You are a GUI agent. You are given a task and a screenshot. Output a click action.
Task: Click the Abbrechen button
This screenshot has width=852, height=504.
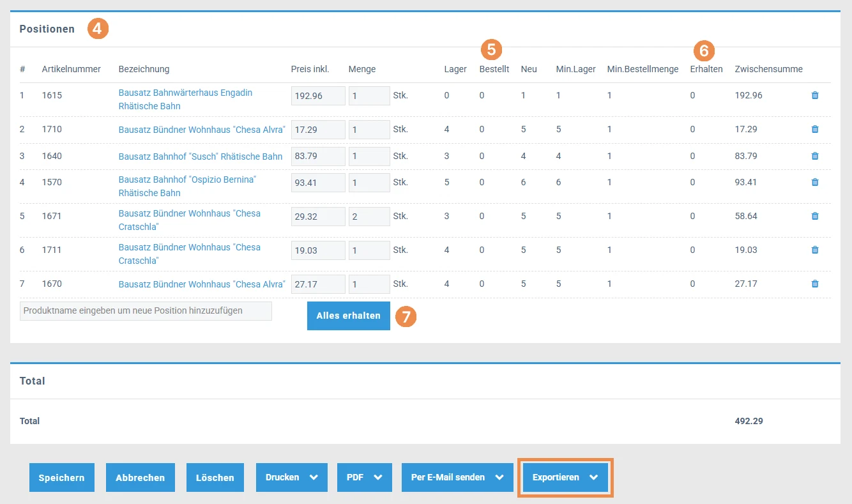tap(140, 477)
